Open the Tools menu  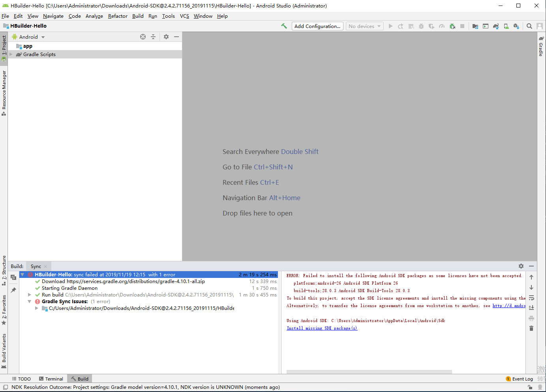coord(169,16)
